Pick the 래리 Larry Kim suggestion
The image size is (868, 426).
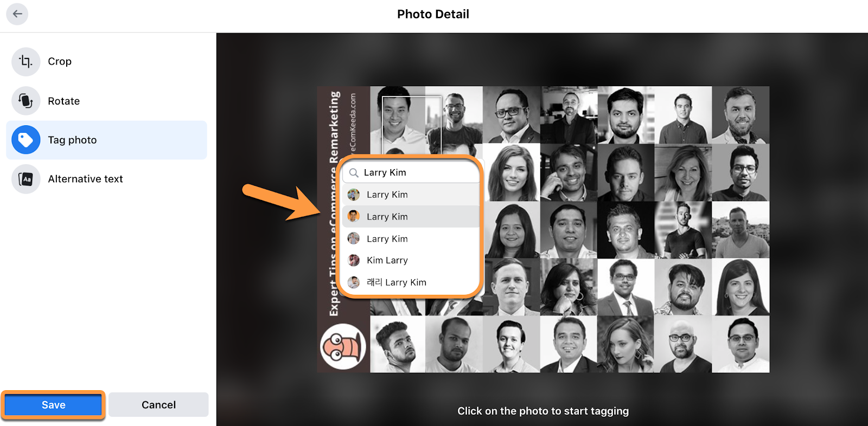tap(411, 282)
